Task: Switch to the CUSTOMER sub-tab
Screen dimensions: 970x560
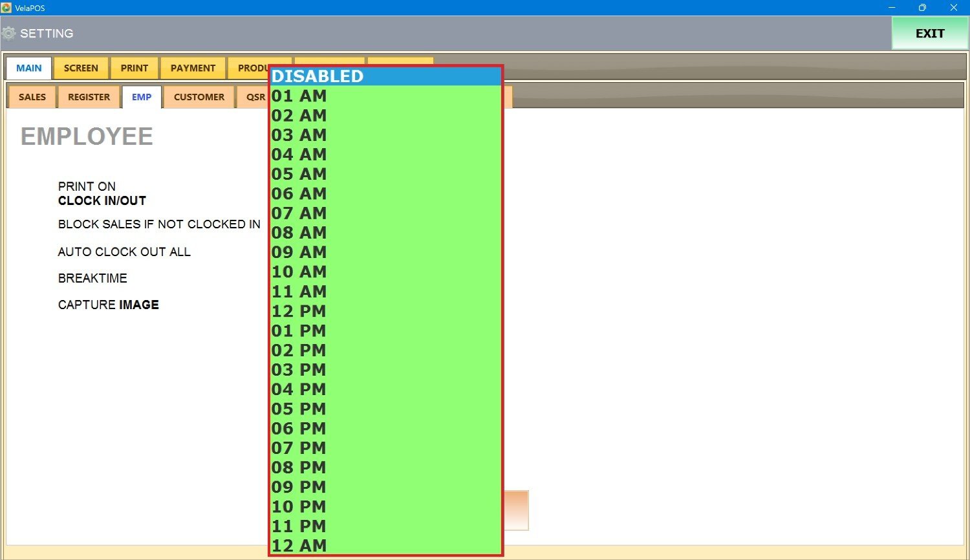Action: [x=199, y=97]
